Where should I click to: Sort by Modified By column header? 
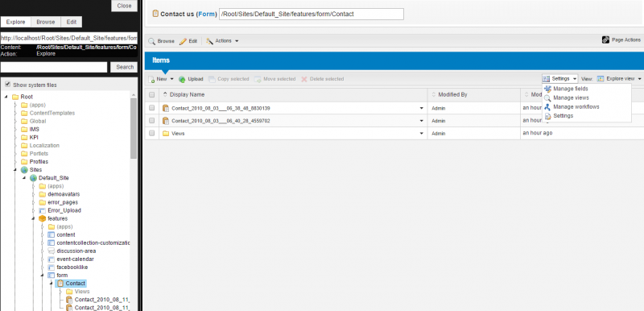pyautogui.click(x=452, y=94)
